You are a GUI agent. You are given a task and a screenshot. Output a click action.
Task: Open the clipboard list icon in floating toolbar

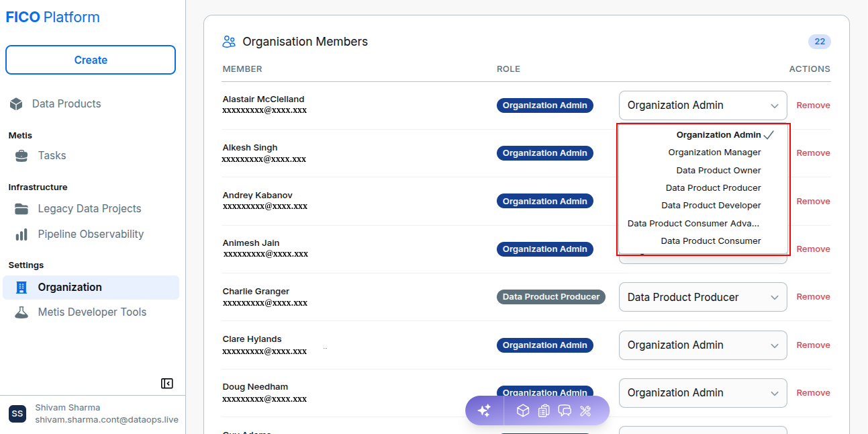[544, 410]
